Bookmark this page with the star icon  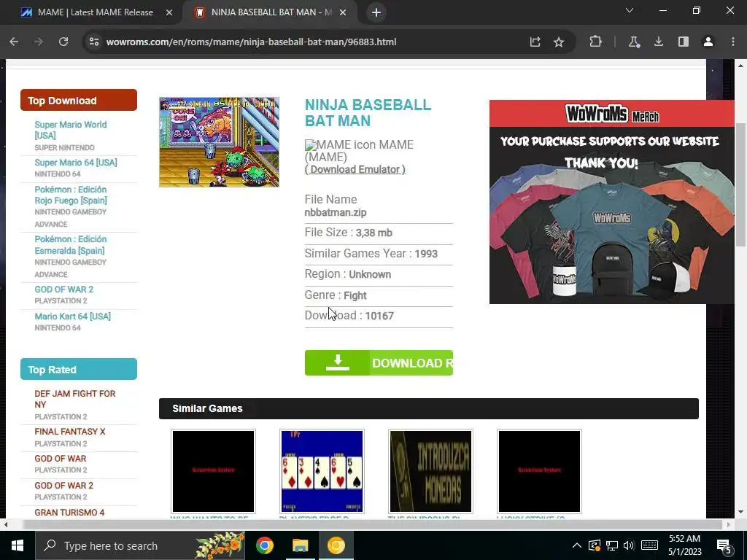pos(559,42)
